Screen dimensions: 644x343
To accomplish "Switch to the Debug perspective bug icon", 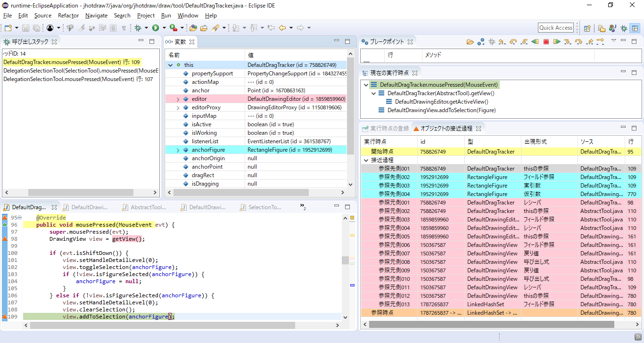I will click(x=624, y=28).
